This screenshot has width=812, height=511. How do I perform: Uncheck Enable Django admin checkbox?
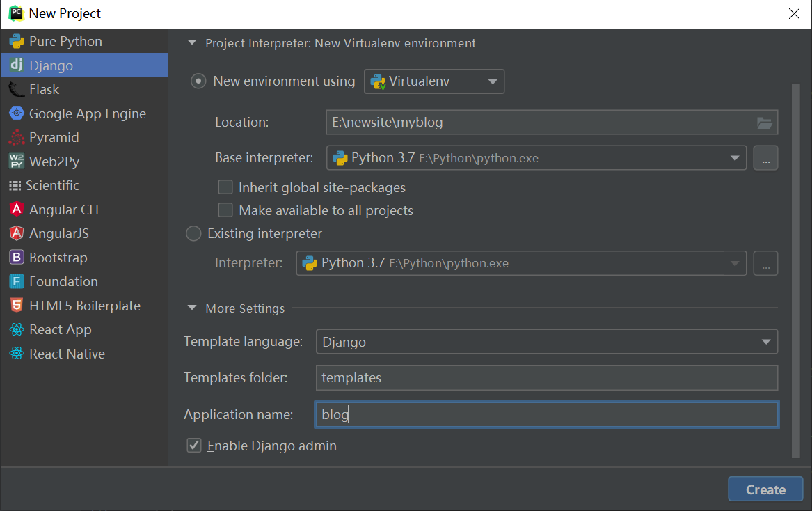click(194, 446)
